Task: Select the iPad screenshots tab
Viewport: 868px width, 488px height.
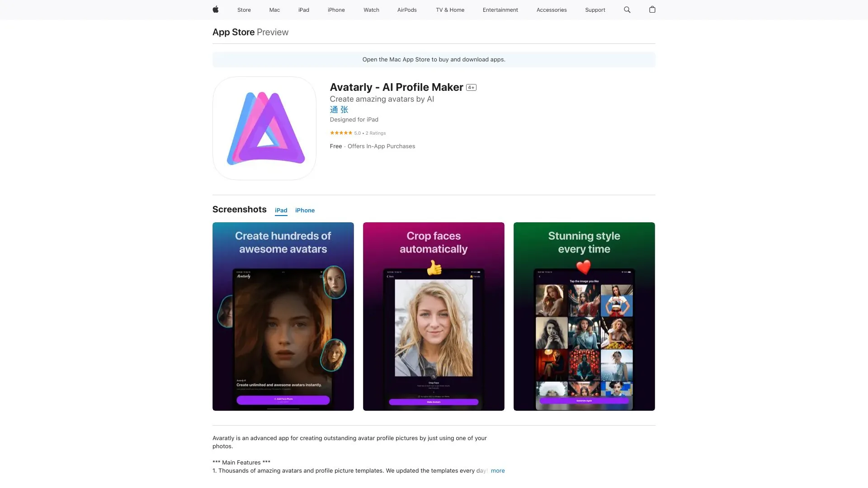Action: [x=281, y=211]
